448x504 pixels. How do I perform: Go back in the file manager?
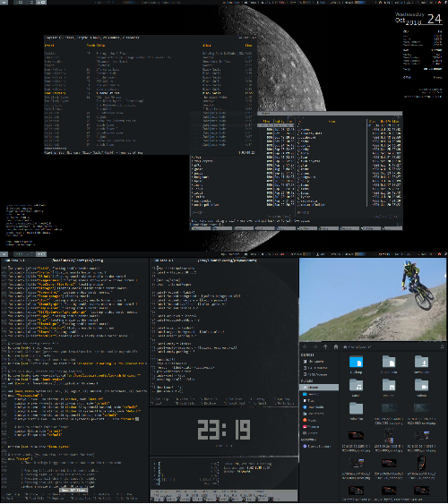[306, 346]
